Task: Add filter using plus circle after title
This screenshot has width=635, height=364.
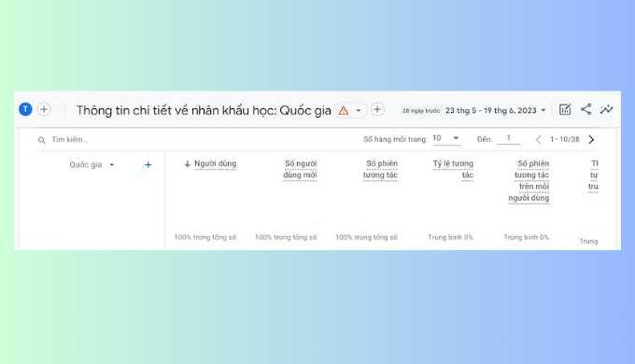Action: [377, 109]
